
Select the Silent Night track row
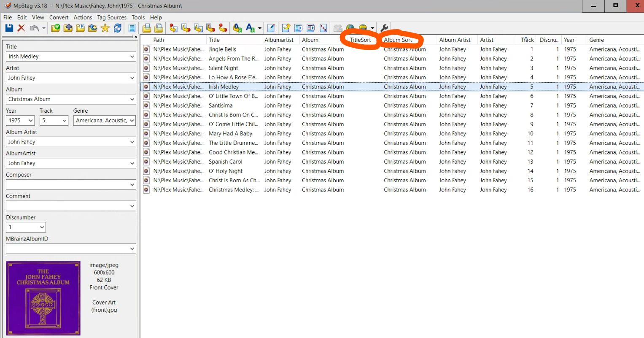pyautogui.click(x=223, y=68)
